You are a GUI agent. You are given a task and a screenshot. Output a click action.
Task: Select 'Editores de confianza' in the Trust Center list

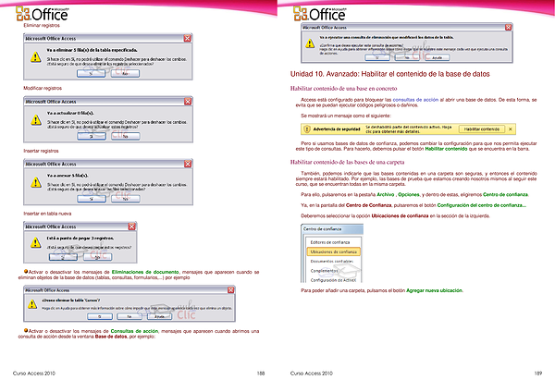(x=332, y=242)
